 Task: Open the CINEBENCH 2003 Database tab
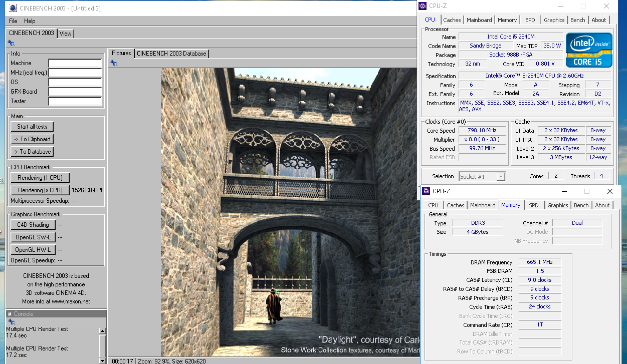click(171, 53)
